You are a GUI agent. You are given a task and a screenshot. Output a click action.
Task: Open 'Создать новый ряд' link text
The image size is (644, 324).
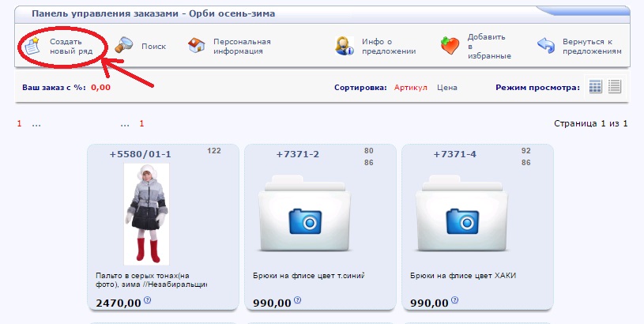point(71,47)
